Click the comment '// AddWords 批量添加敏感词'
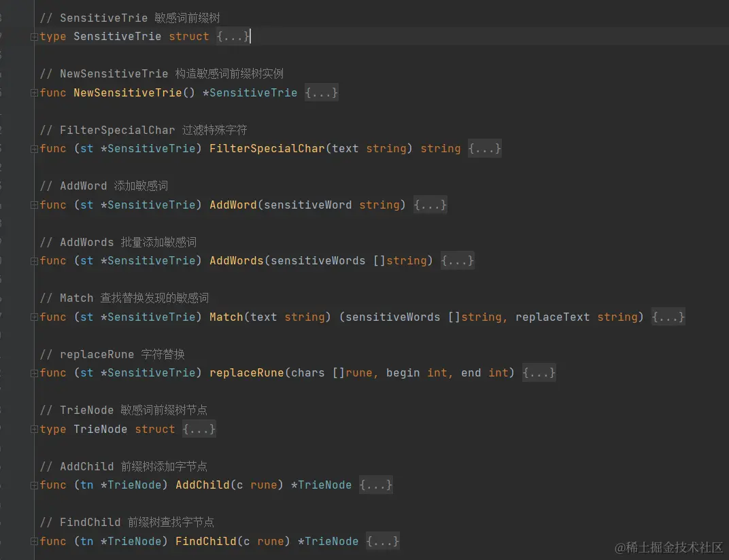Image resolution: width=729 pixels, height=560 pixels. [118, 242]
